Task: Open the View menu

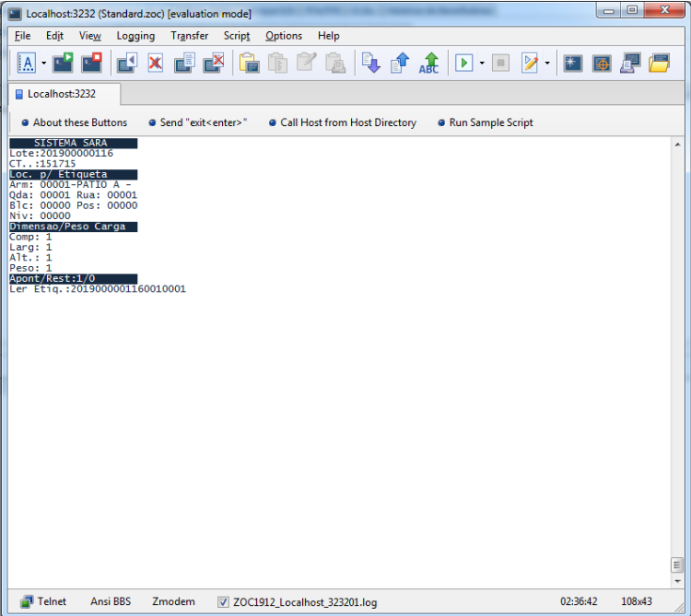Action: [x=90, y=36]
